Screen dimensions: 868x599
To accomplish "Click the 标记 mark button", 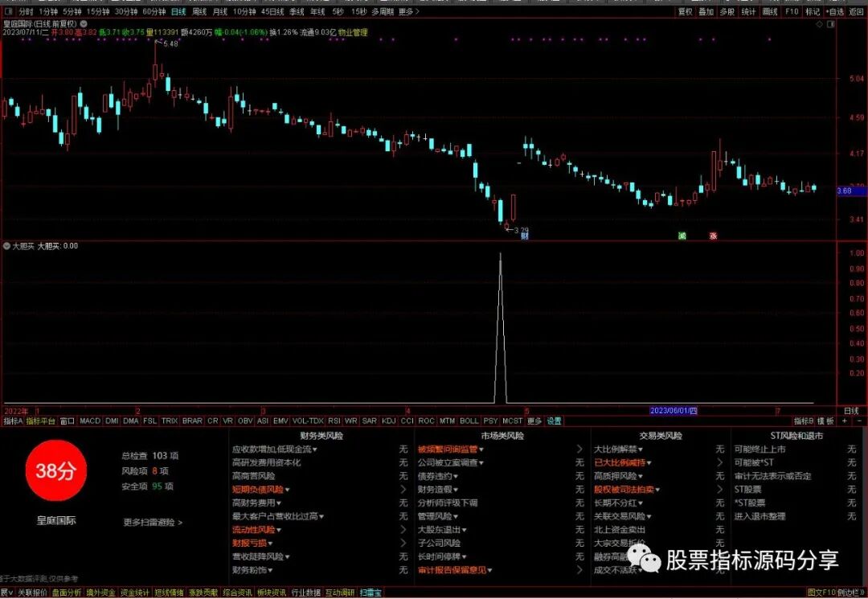I will click(x=813, y=11).
